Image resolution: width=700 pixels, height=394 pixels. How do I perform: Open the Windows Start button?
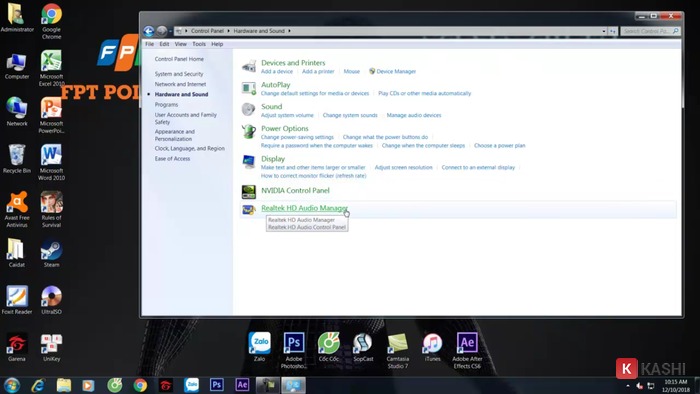click(x=12, y=385)
